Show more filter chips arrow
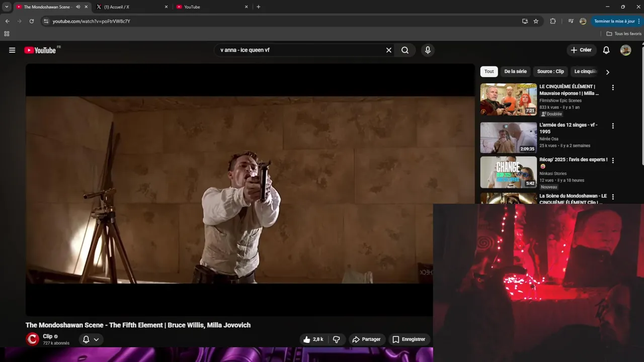644x362 pixels. click(x=607, y=72)
